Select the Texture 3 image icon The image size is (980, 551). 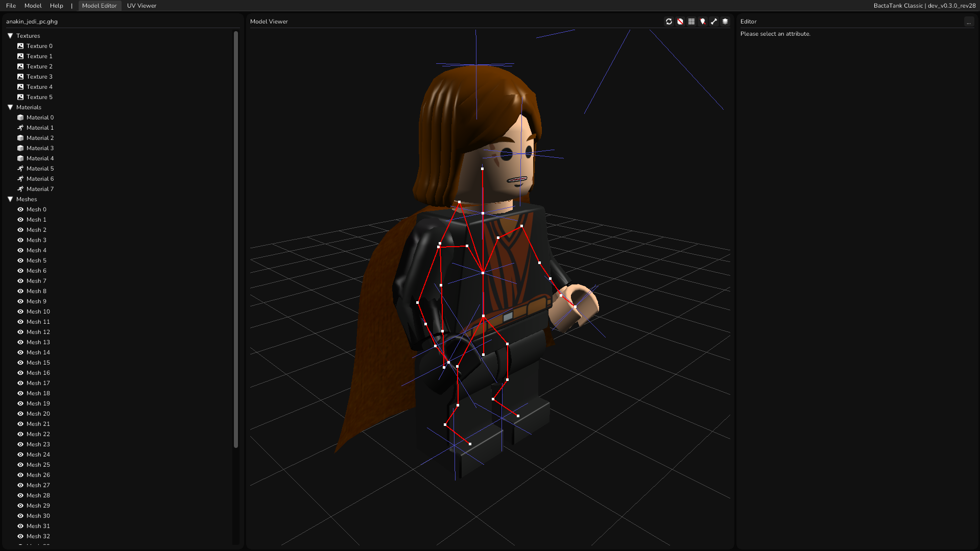coord(20,77)
